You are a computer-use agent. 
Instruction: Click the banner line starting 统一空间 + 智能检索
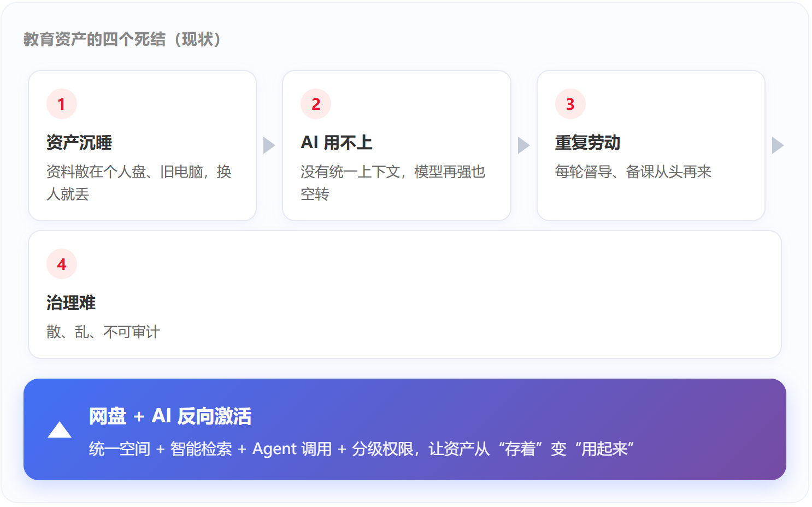pyautogui.click(x=361, y=449)
